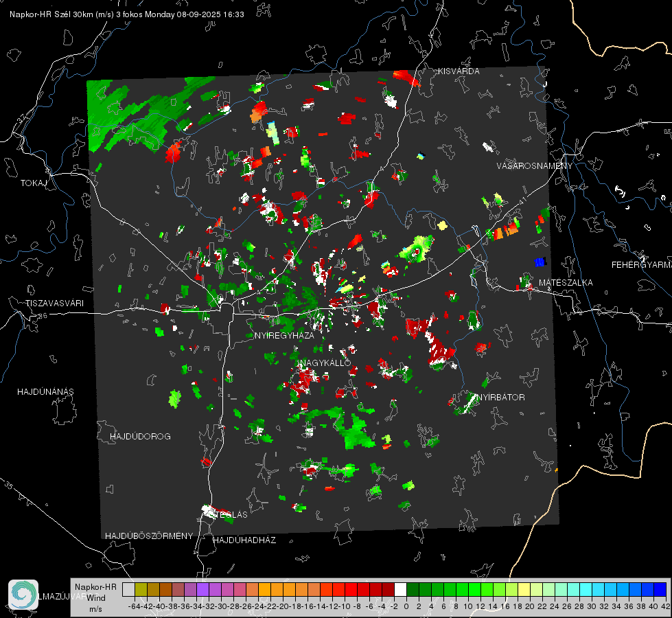Screen dimensions: 672x618
Task: Click the blue radar echo above Mátészalka
Action: (x=540, y=262)
